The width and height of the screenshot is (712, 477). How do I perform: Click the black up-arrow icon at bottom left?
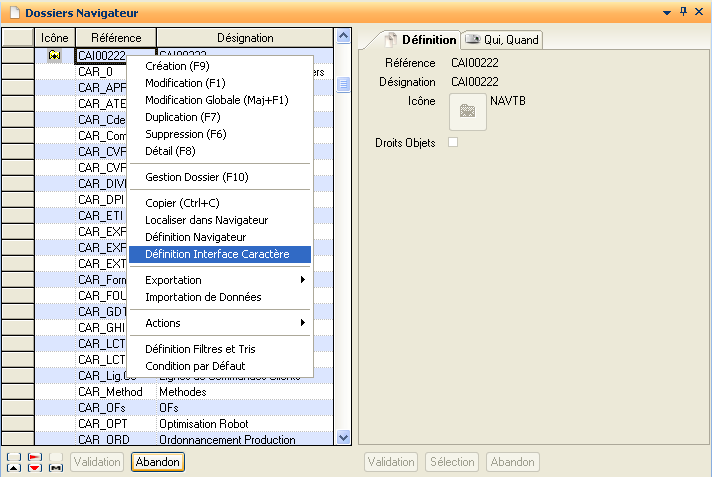[13, 467]
